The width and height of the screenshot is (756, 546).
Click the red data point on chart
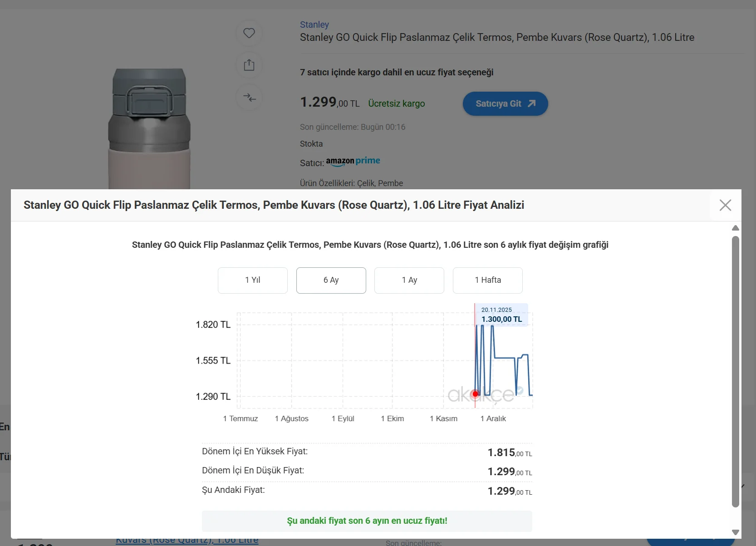[475, 394]
